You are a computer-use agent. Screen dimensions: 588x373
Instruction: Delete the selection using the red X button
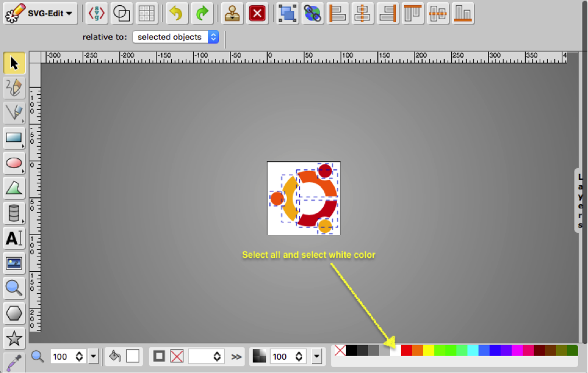(257, 13)
